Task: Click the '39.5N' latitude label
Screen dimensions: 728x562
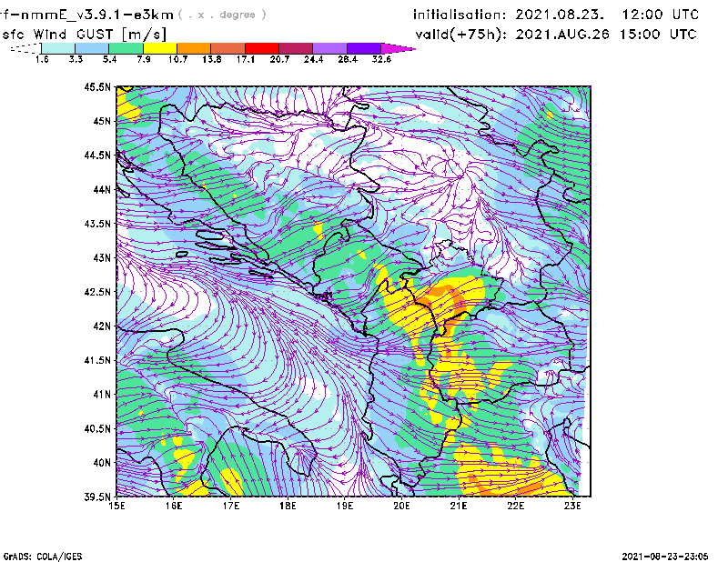Action: [x=98, y=497]
